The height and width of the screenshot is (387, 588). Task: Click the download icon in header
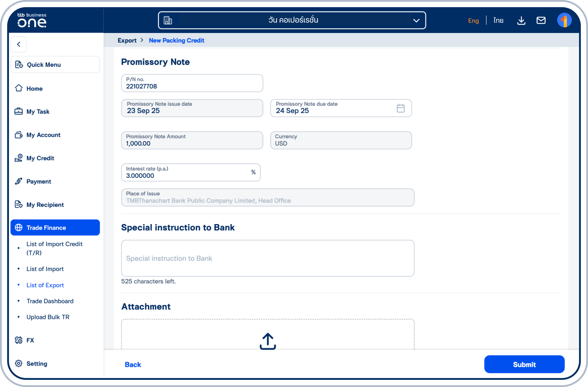point(521,20)
